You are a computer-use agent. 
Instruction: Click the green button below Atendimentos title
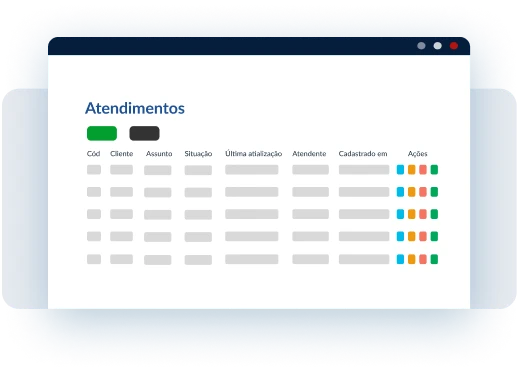(x=102, y=133)
